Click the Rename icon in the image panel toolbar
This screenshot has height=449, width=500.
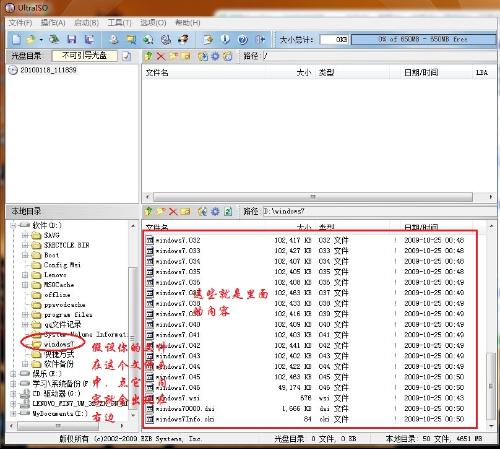(x=186, y=56)
